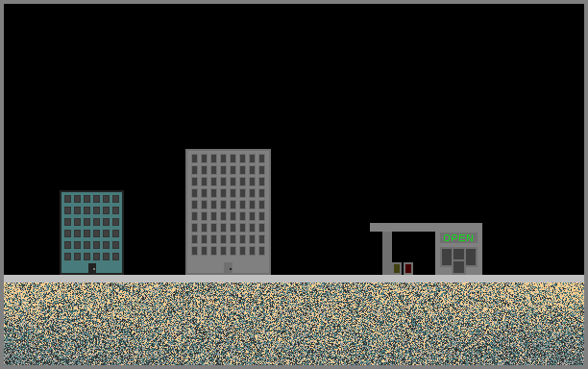Image resolution: width=588 pixels, height=369 pixels.
Task: Click the gas station canopy roof
Action: coord(426,227)
